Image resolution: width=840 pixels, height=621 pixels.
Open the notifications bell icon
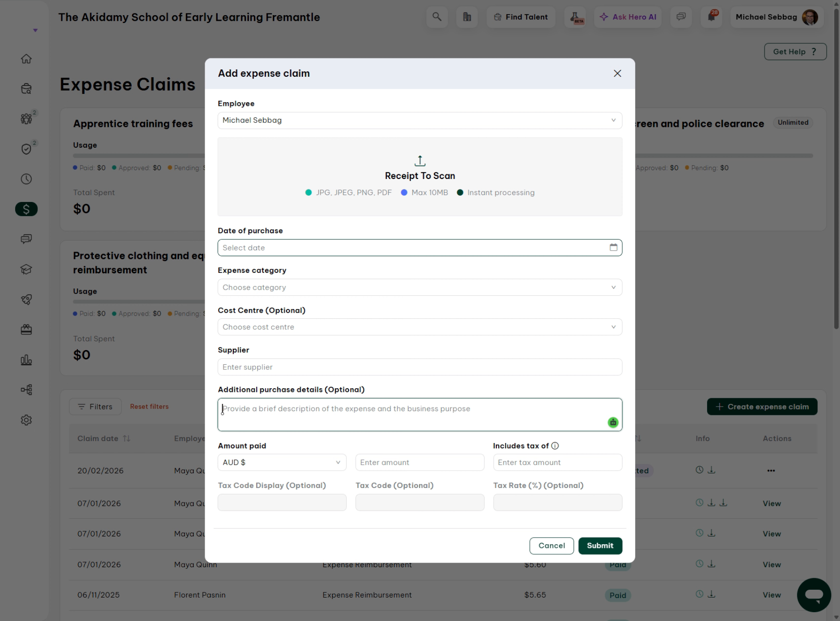[x=711, y=17]
